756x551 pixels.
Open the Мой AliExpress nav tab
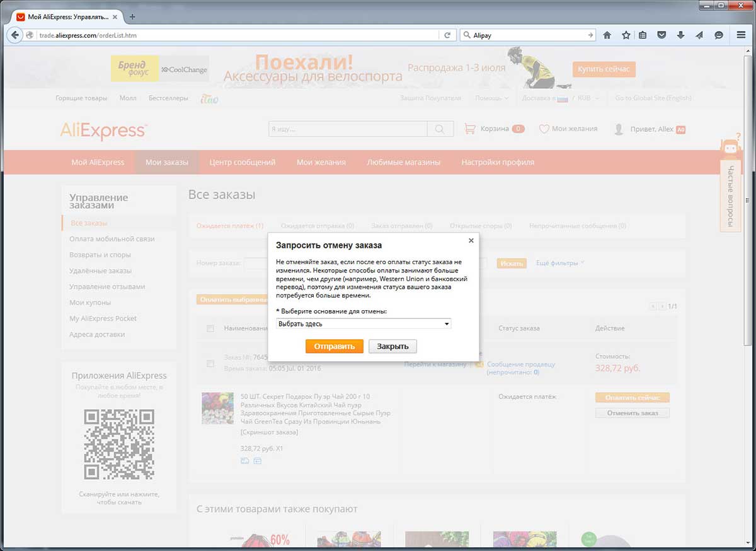pos(98,162)
